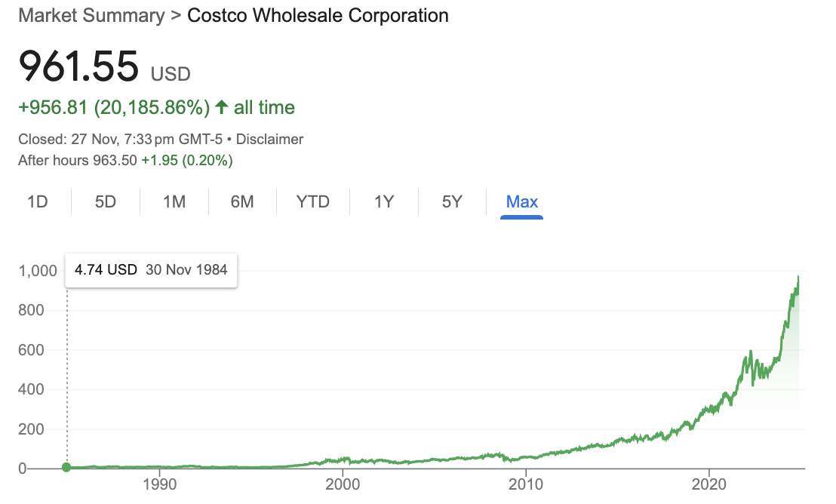Show the 1M chart range
The image size is (836, 504).
pos(174,202)
